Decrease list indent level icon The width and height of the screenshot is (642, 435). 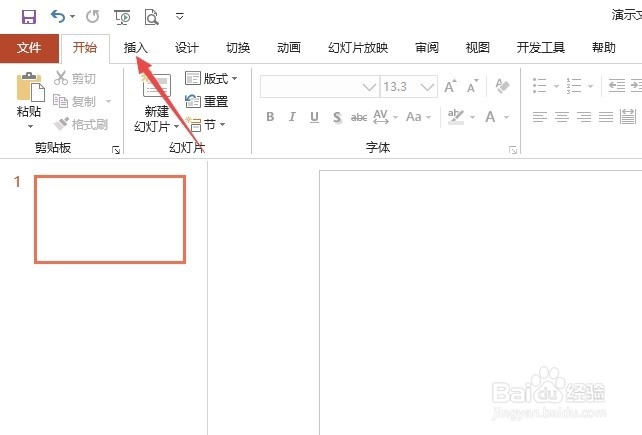617,86
